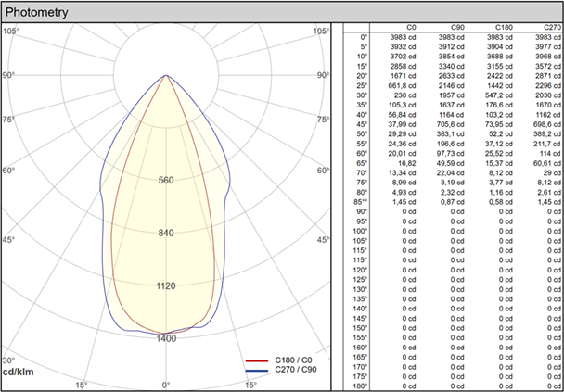This screenshot has height=392, width=564.
Task: Click the 1120 ring label on the polar chart
Action: (166, 286)
